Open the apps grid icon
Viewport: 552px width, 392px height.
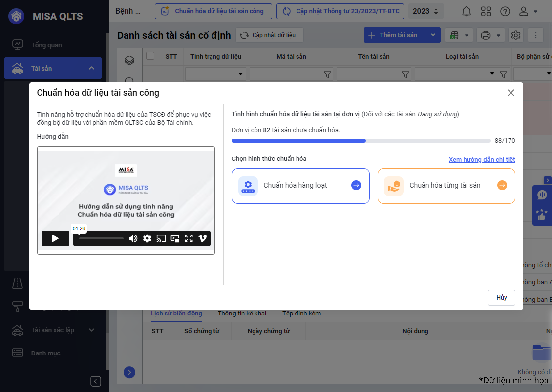[486, 11]
